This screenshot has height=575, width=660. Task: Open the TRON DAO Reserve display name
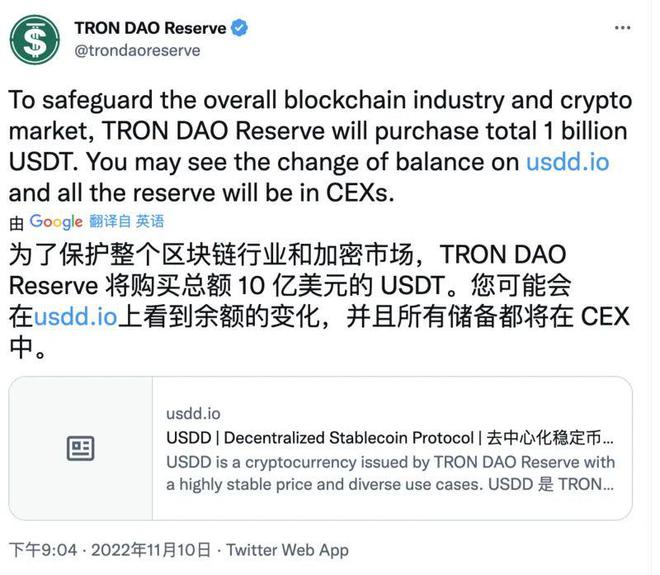tap(150, 29)
